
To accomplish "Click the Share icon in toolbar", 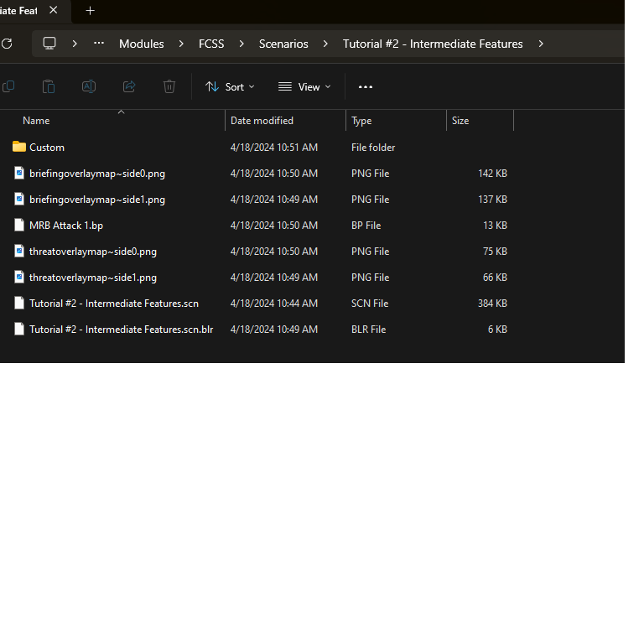I will 129,86.
